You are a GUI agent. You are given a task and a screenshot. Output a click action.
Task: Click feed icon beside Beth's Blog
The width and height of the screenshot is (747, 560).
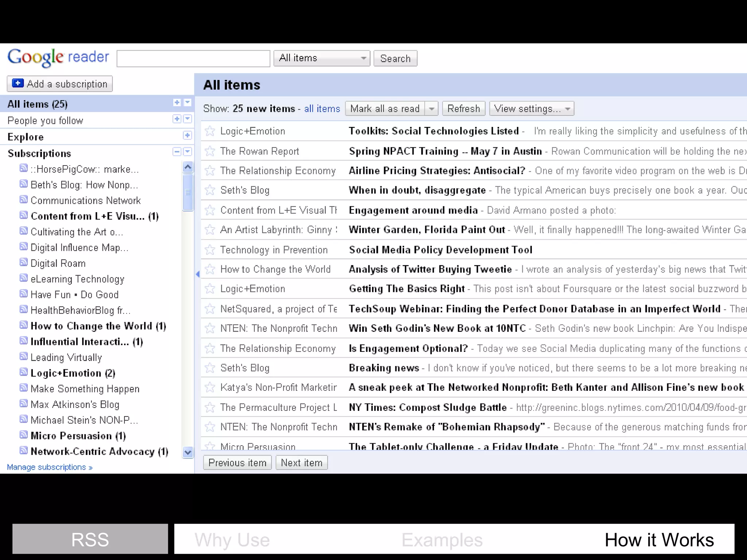pyautogui.click(x=23, y=184)
